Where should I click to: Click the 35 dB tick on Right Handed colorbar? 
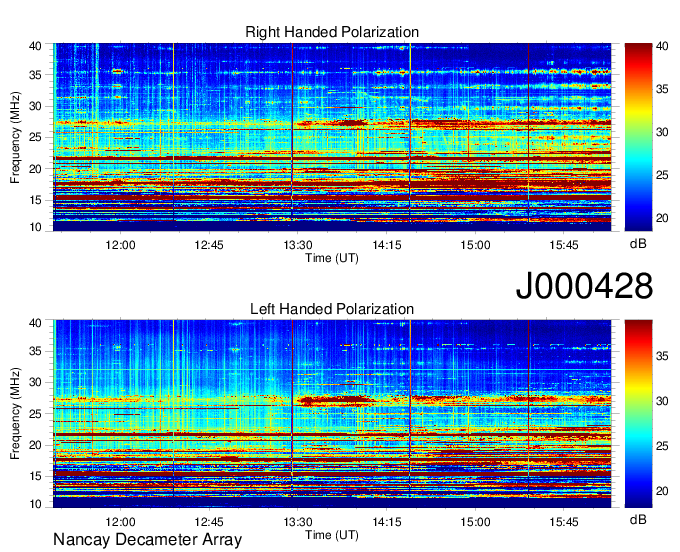[x=662, y=89]
